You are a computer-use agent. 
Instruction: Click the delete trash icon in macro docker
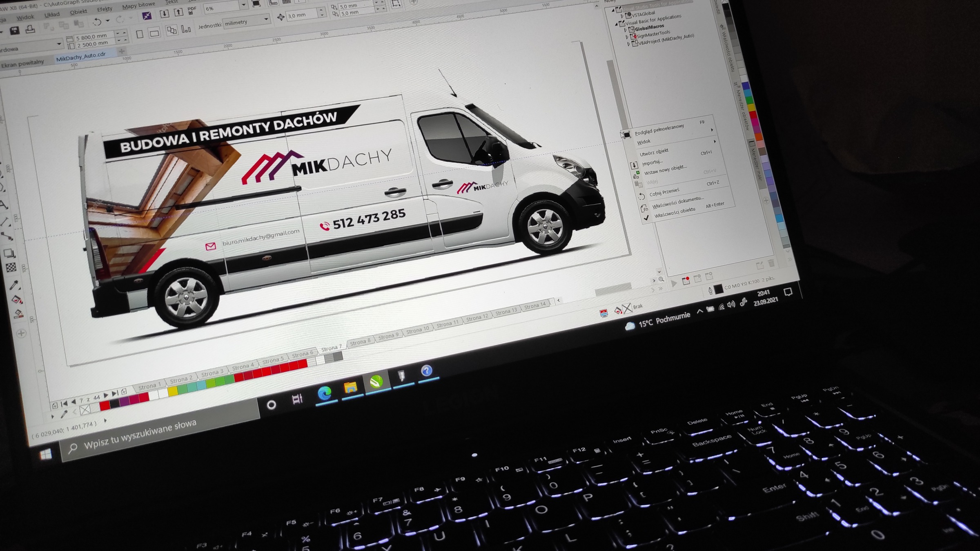(771, 263)
